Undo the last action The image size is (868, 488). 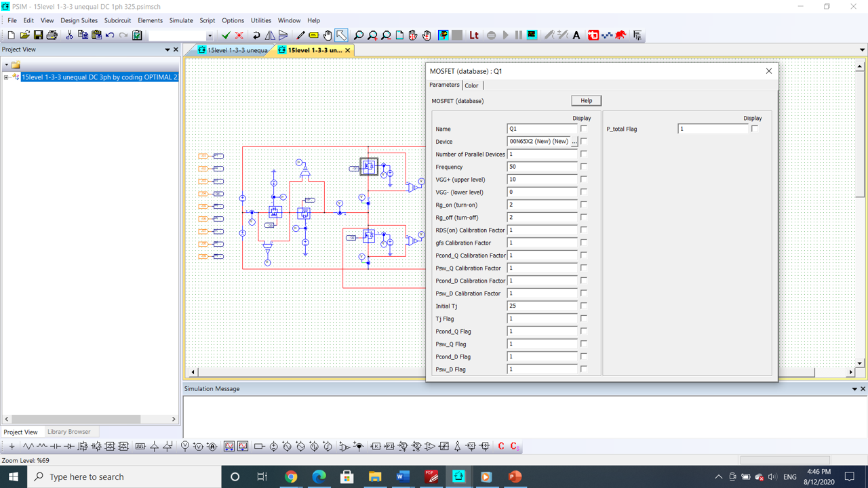pos(110,35)
